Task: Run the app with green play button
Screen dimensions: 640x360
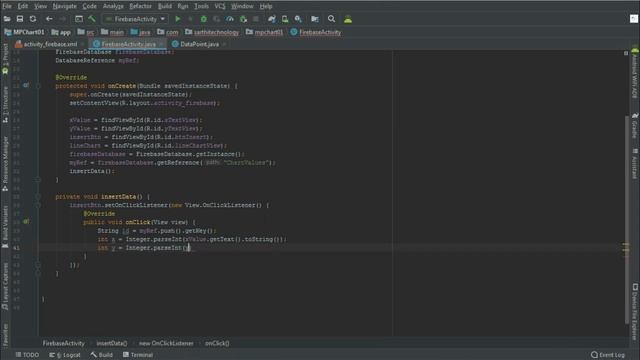Action: (x=178, y=19)
